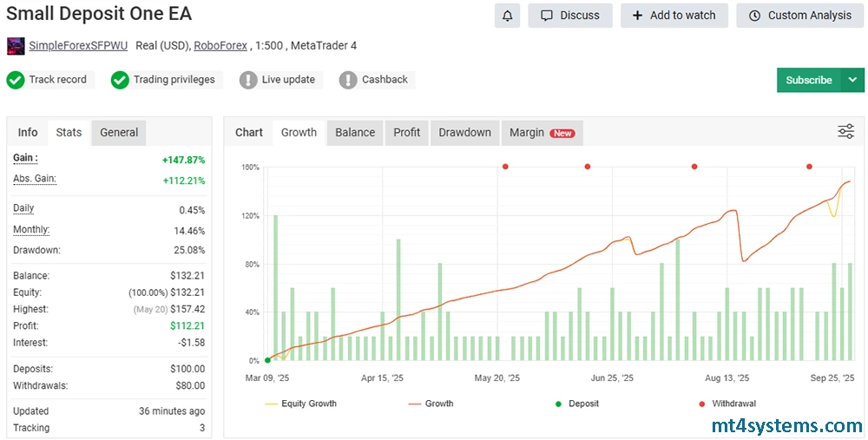The height and width of the screenshot is (440, 868).
Task: Switch to the Stats tab
Action: point(69,133)
